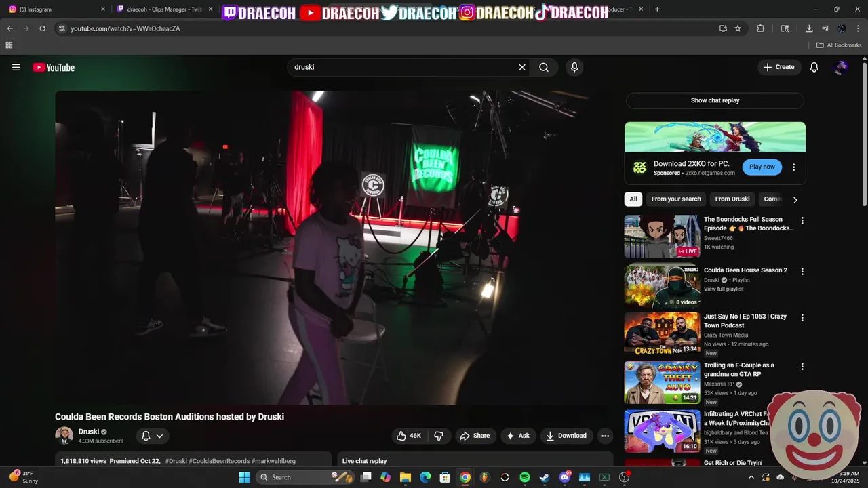Click the #markwahlberg hashtag
This screenshot has height=488, width=868.
click(273, 461)
